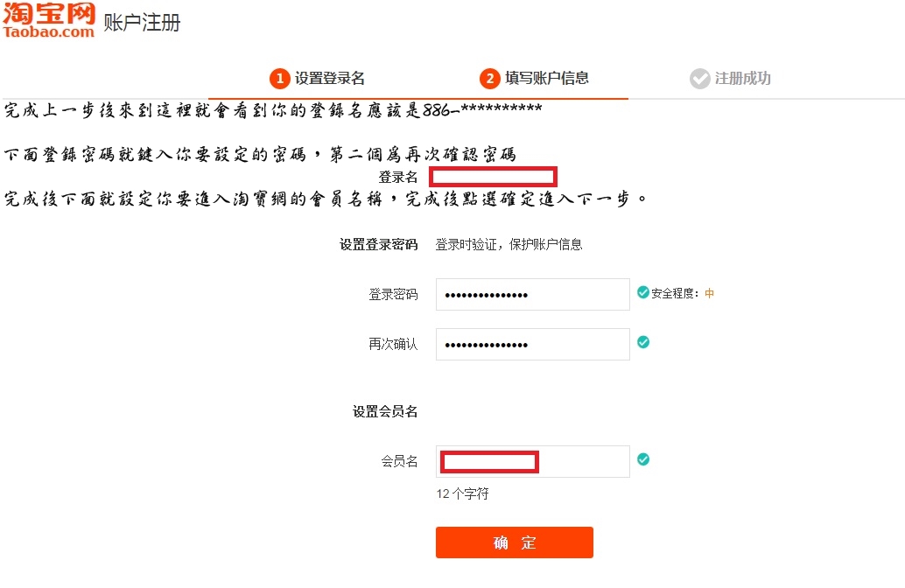Click the orange step 2 circle icon
905x588 pixels.
click(x=489, y=79)
